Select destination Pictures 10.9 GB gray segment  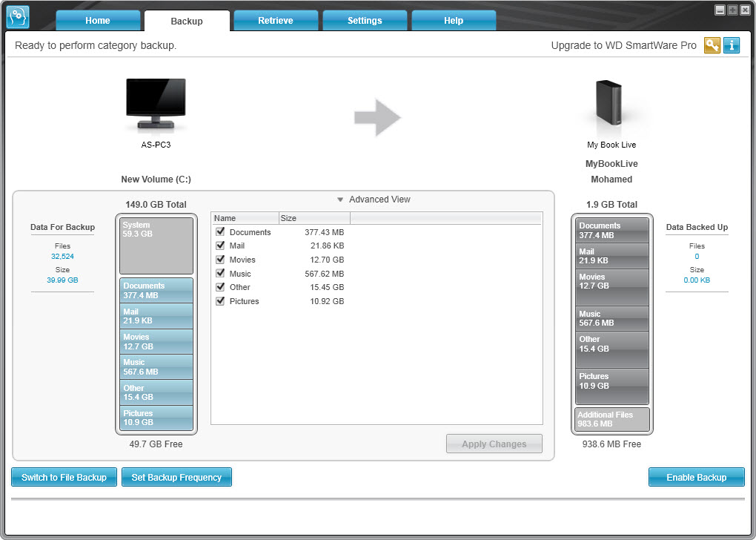pos(611,386)
